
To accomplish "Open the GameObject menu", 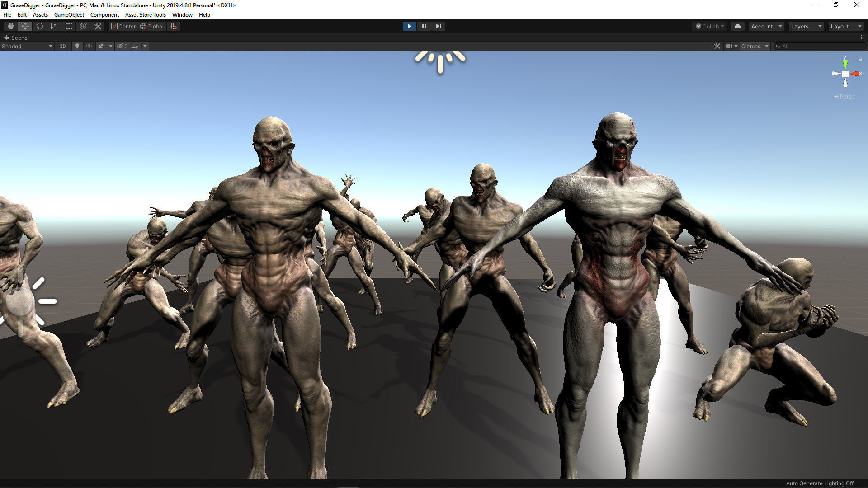I will click(69, 15).
